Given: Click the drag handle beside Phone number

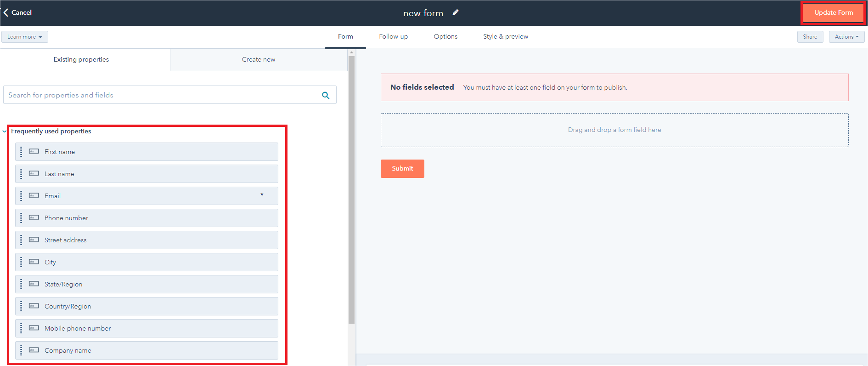Looking at the screenshot, I should [21, 218].
